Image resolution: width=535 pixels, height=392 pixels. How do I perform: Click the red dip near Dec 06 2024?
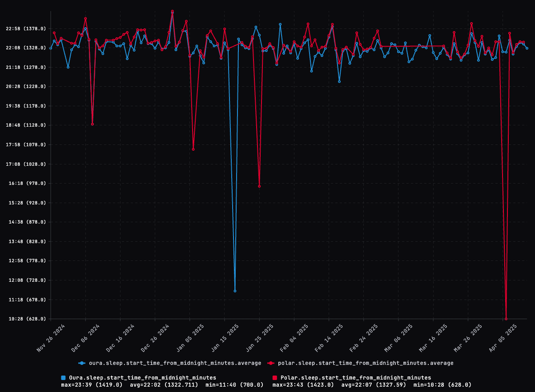[x=93, y=124]
